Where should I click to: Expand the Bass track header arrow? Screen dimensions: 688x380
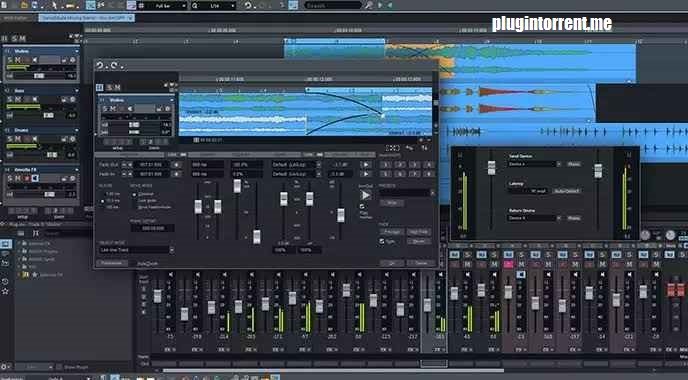[77, 91]
